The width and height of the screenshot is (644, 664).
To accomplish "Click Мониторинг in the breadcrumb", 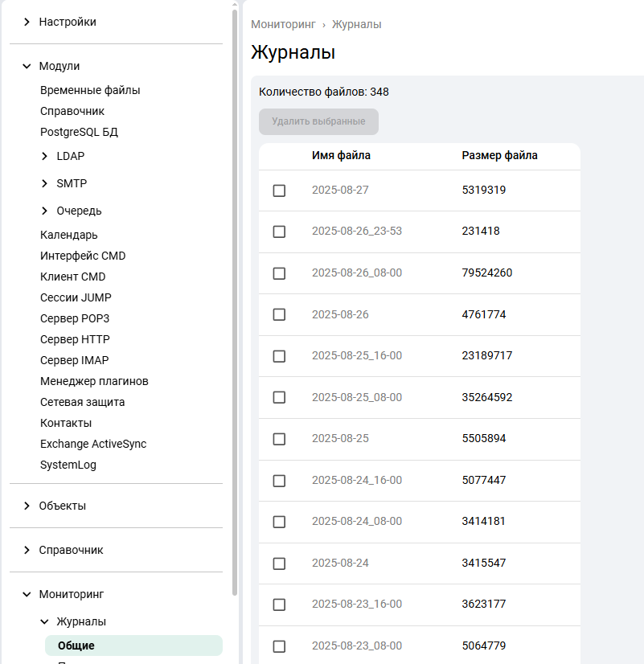I will pyautogui.click(x=282, y=24).
